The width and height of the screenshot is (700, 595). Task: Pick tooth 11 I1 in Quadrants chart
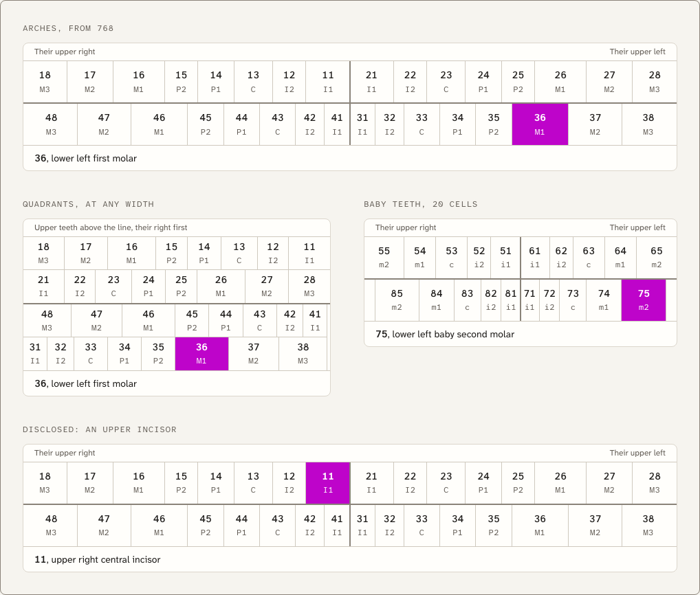click(309, 254)
